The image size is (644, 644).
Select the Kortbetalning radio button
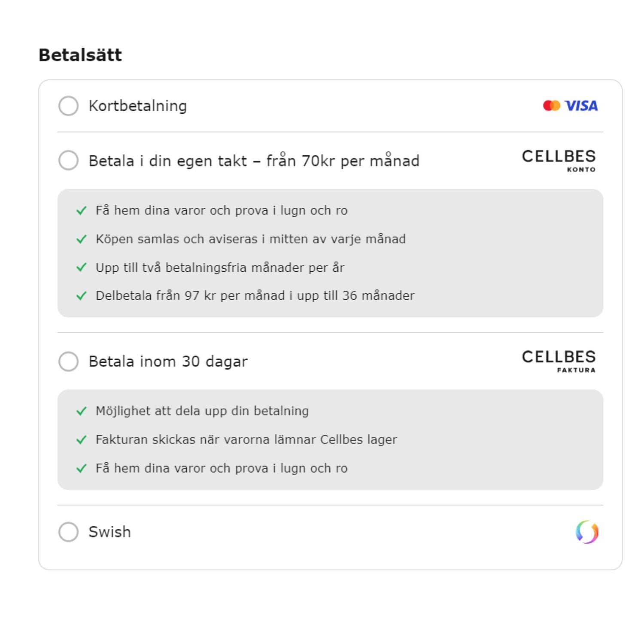coord(68,106)
